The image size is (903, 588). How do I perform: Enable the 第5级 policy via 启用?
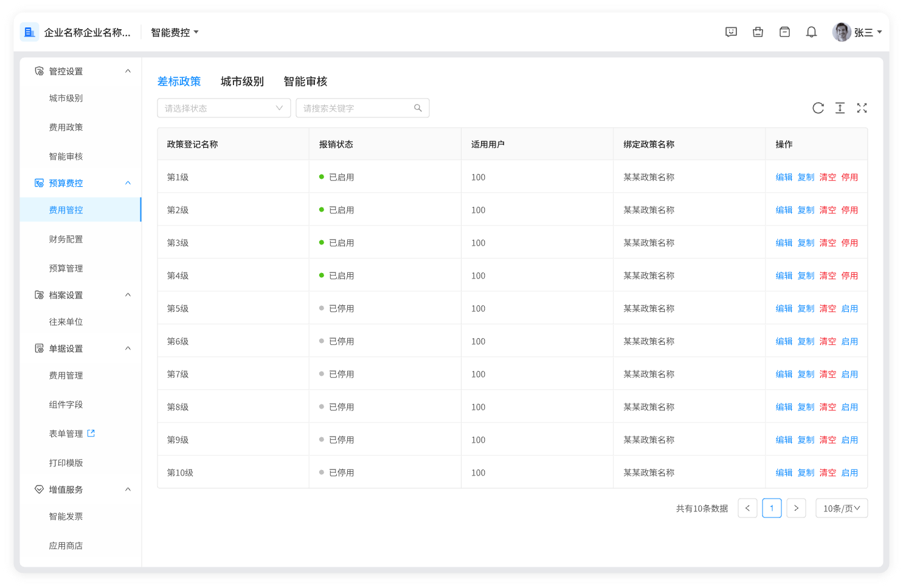click(x=849, y=309)
